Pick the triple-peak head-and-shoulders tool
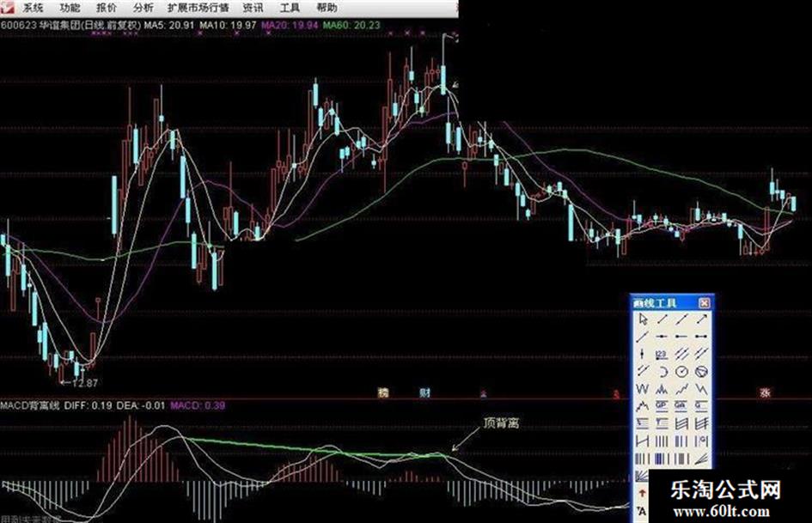The image size is (812, 523). [x=662, y=389]
